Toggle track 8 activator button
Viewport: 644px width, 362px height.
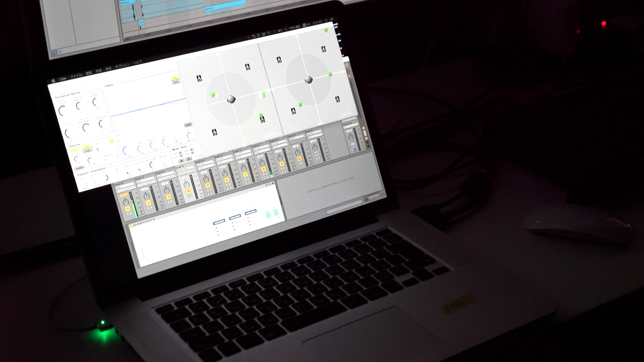(264, 169)
